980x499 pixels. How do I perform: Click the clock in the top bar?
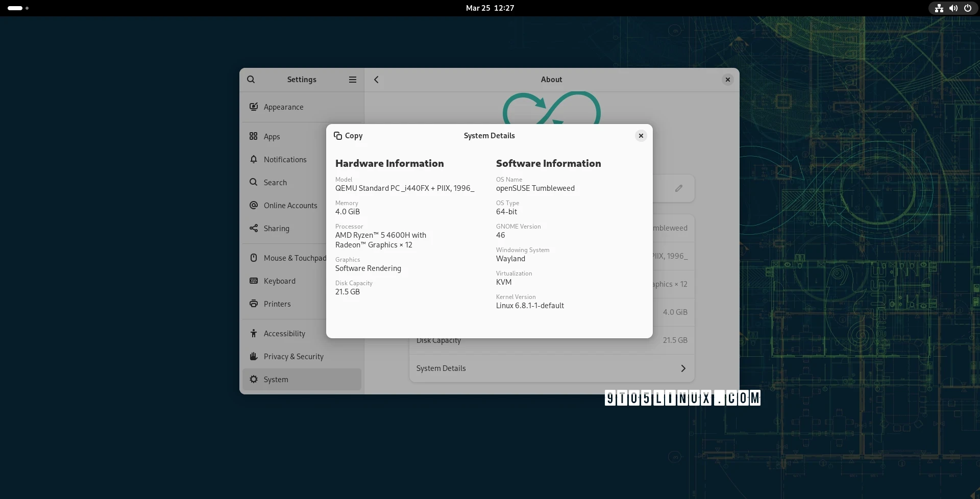[x=489, y=8]
